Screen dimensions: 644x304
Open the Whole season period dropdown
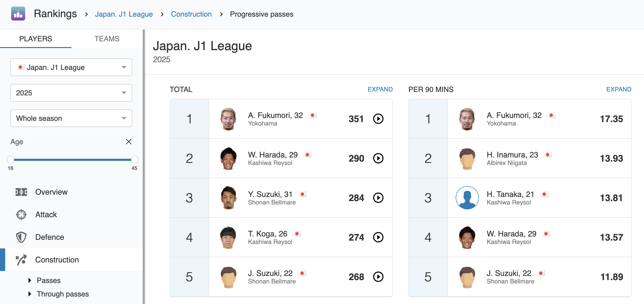point(71,118)
